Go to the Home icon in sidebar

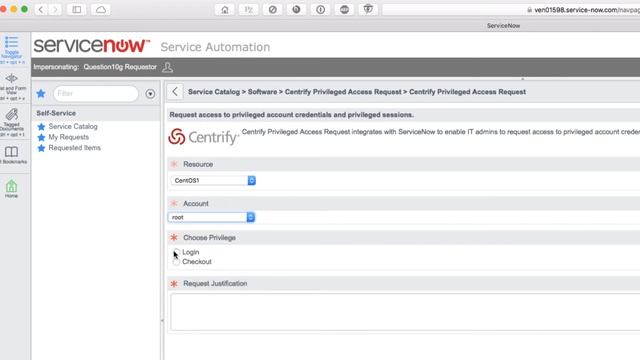11,186
